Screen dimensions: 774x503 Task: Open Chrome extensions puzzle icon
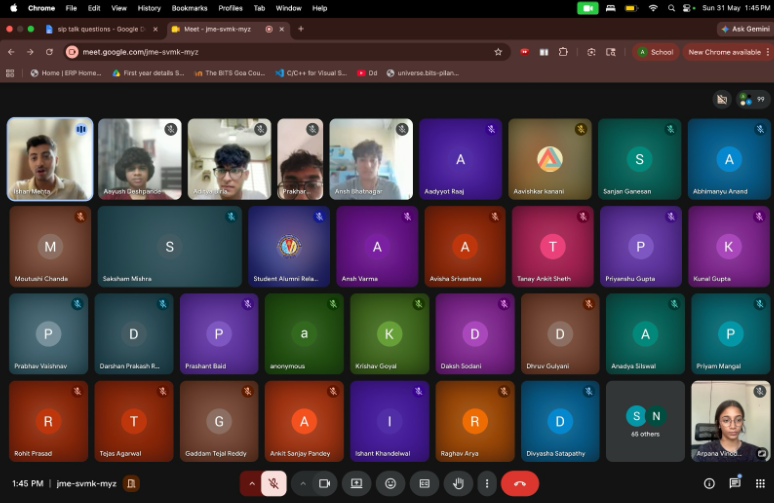point(563,52)
